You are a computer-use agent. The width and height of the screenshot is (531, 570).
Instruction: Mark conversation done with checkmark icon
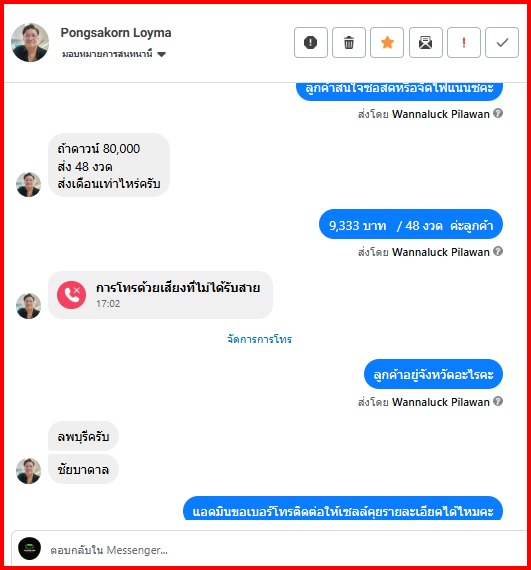pos(502,43)
